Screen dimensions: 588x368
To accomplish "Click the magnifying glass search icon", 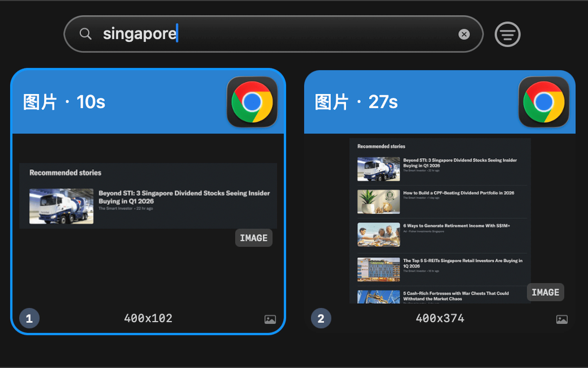I will tap(85, 34).
